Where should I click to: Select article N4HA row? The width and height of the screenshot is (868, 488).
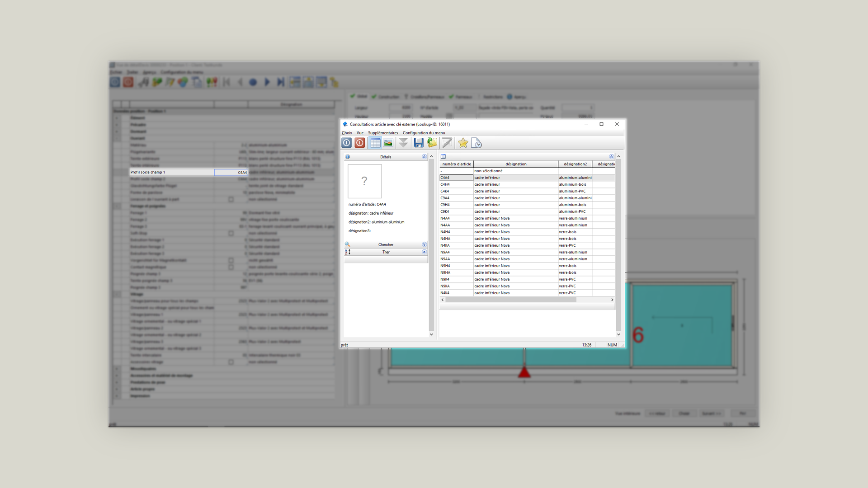(527, 239)
